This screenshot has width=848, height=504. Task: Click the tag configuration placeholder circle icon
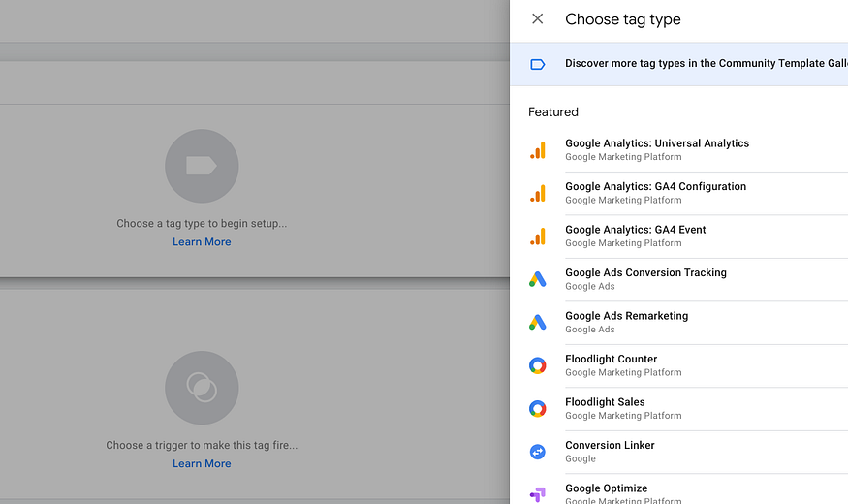[x=202, y=166]
